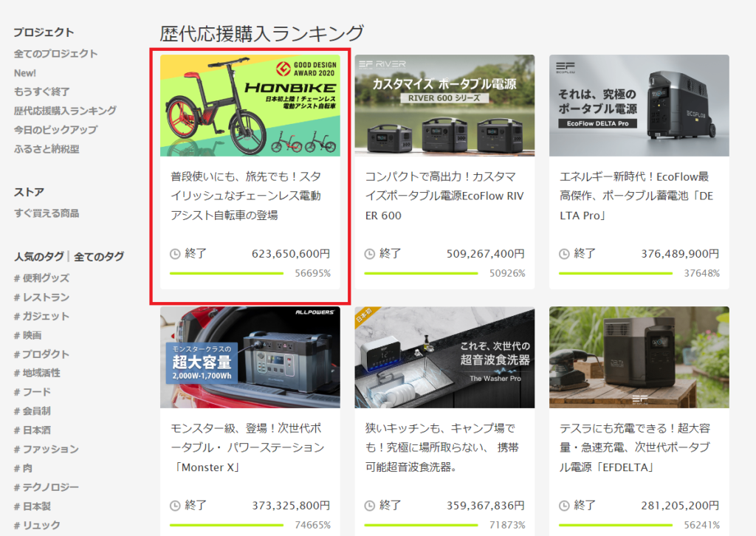Click the clock icon beside 373,325,800円

coord(175,506)
